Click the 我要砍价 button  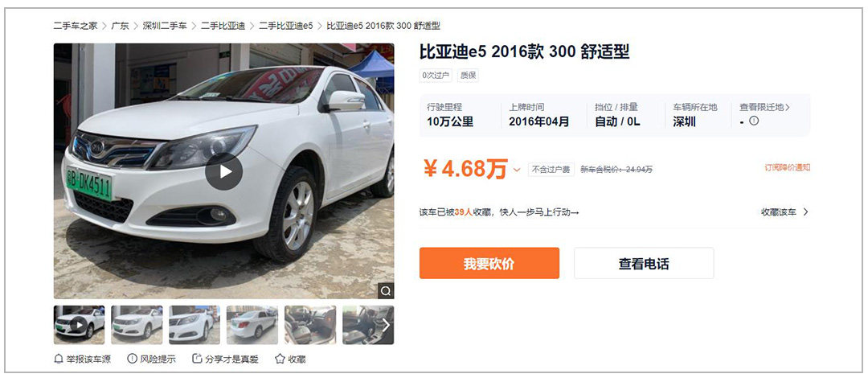489,263
